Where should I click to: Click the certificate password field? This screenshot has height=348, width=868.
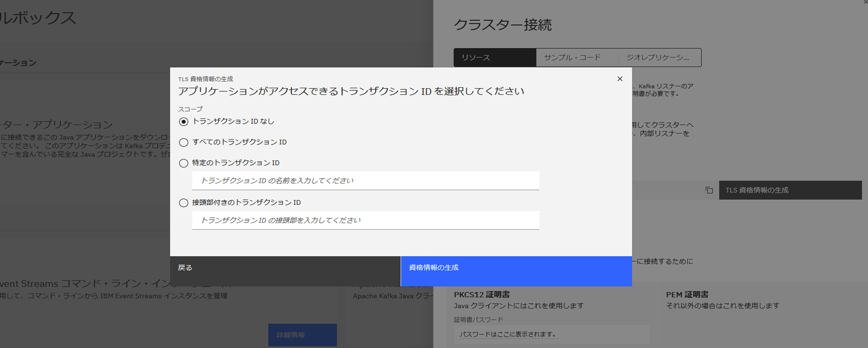tap(552, 334)
